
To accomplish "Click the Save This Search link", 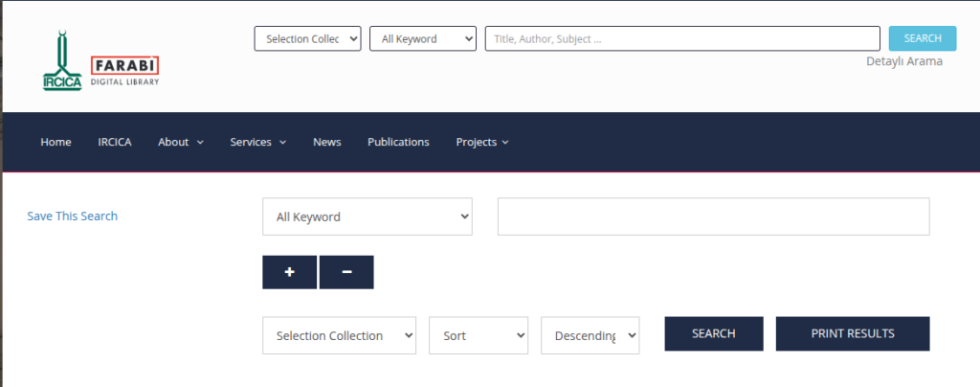I will 73,216.
